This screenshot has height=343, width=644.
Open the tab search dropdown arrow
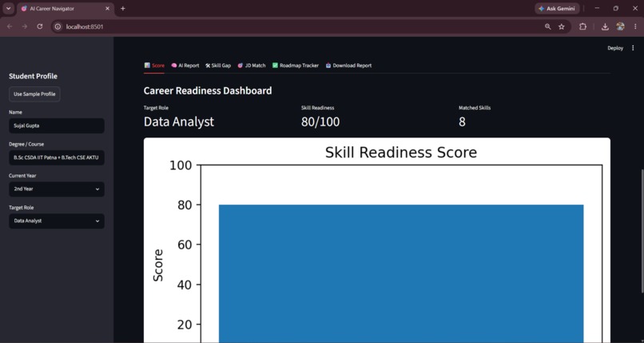pos(8,8)
